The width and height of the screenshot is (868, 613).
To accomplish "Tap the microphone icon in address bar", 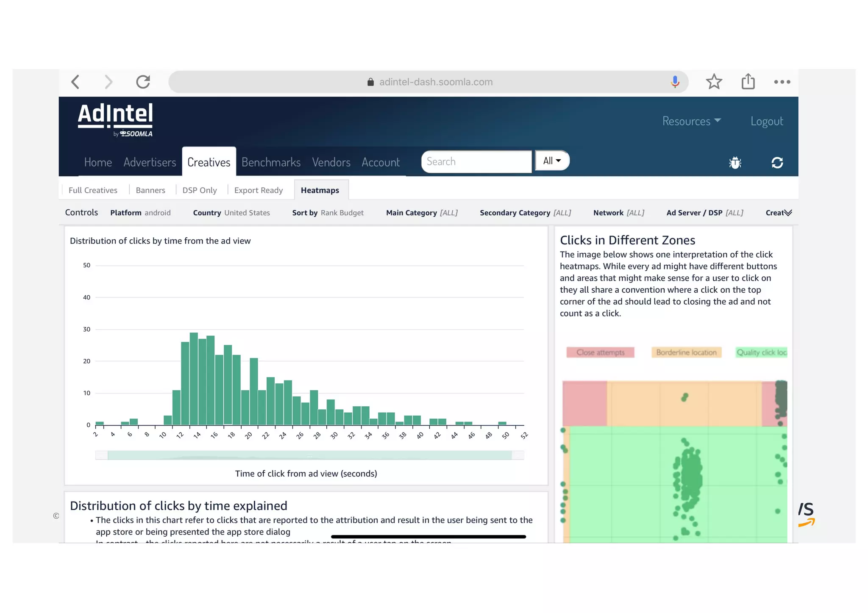I will [675, 81].
